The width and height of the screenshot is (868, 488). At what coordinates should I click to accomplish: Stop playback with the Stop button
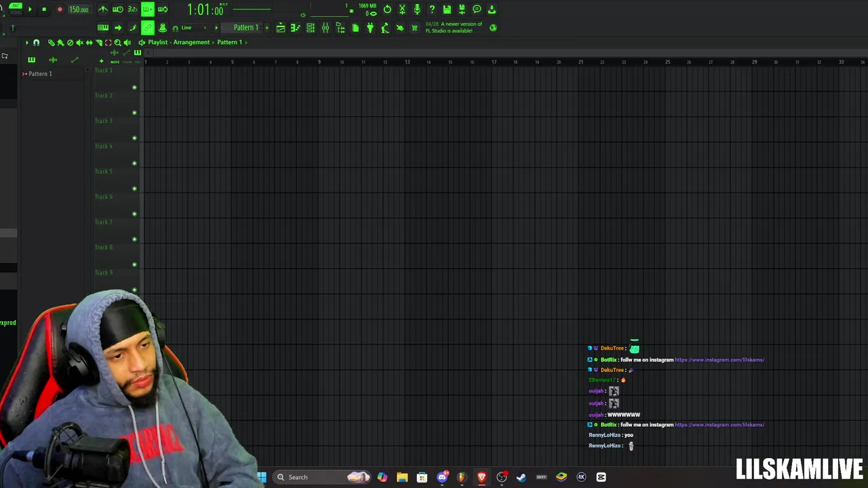pos(44,9)
